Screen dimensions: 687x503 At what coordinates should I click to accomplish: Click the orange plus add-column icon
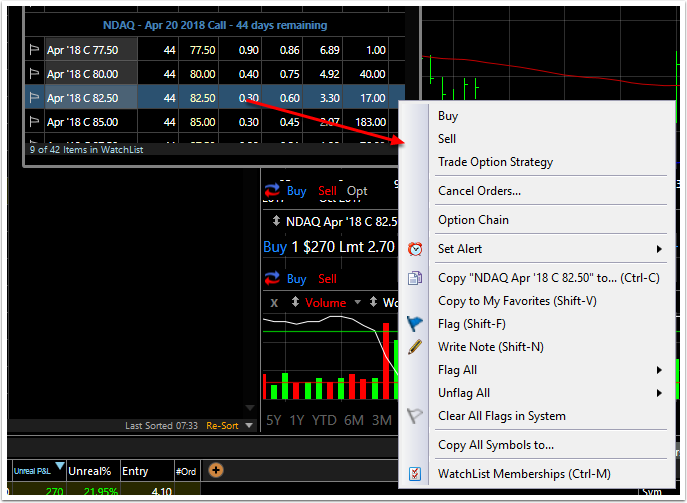(x=216, y=470)
